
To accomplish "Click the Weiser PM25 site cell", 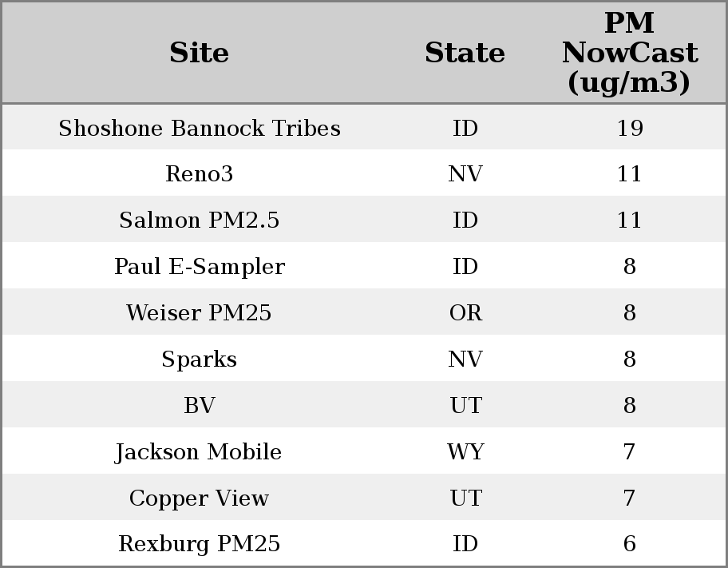I will click(x=200, y=313).
